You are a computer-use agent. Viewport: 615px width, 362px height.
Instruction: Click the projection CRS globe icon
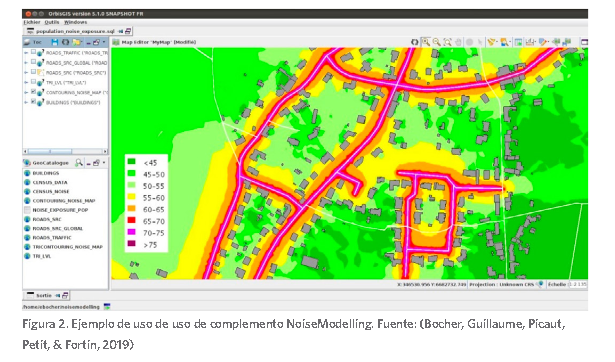[540, 284]
